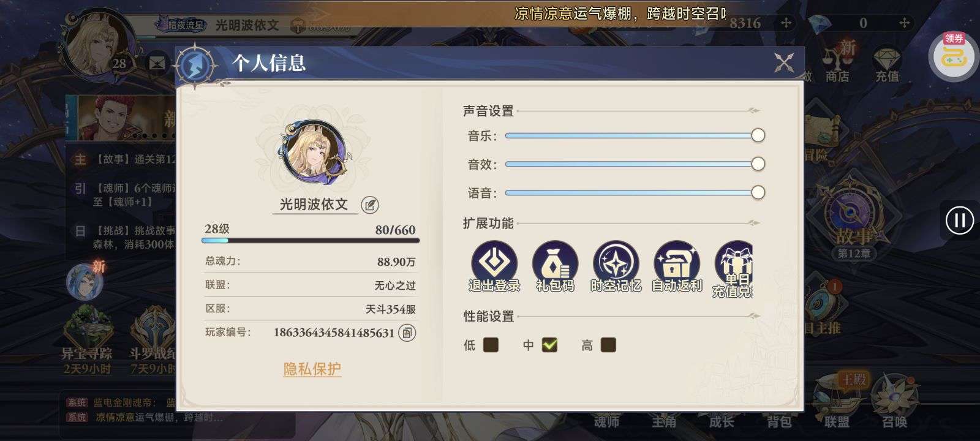The width and height of the screenshot is (980, 441).
Task: Toggle the 中 performance checkbox
Action: click(549, 345)
